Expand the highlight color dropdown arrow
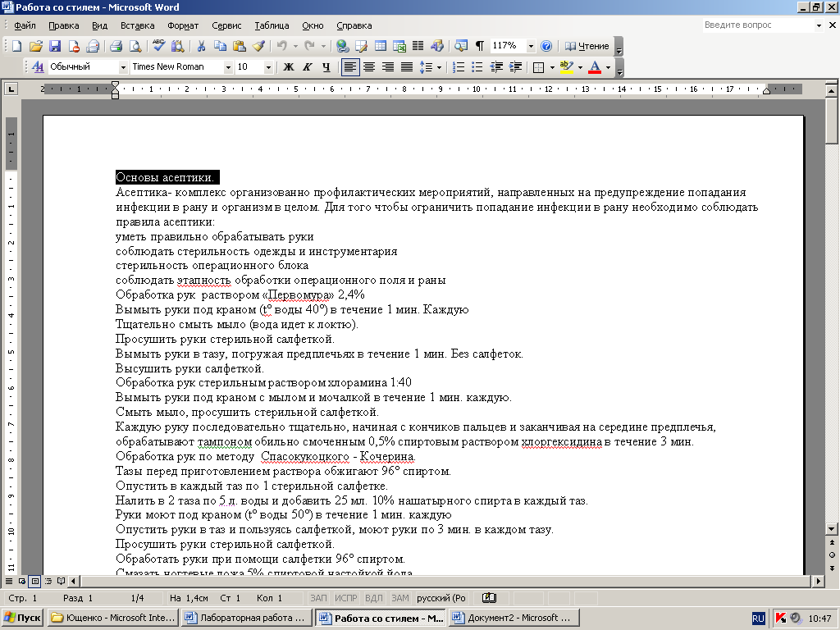 pos(580,67)
